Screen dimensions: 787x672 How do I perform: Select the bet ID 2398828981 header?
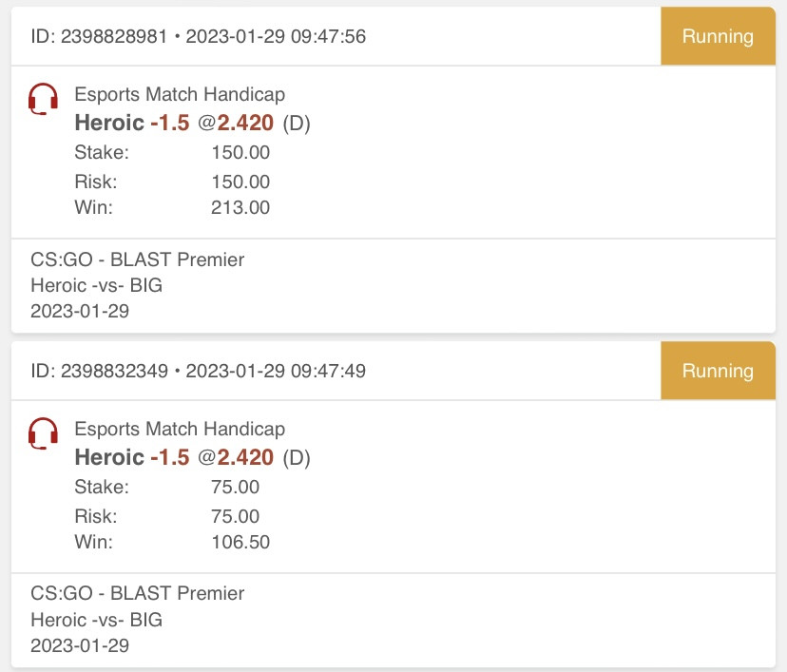coord(199,37)
